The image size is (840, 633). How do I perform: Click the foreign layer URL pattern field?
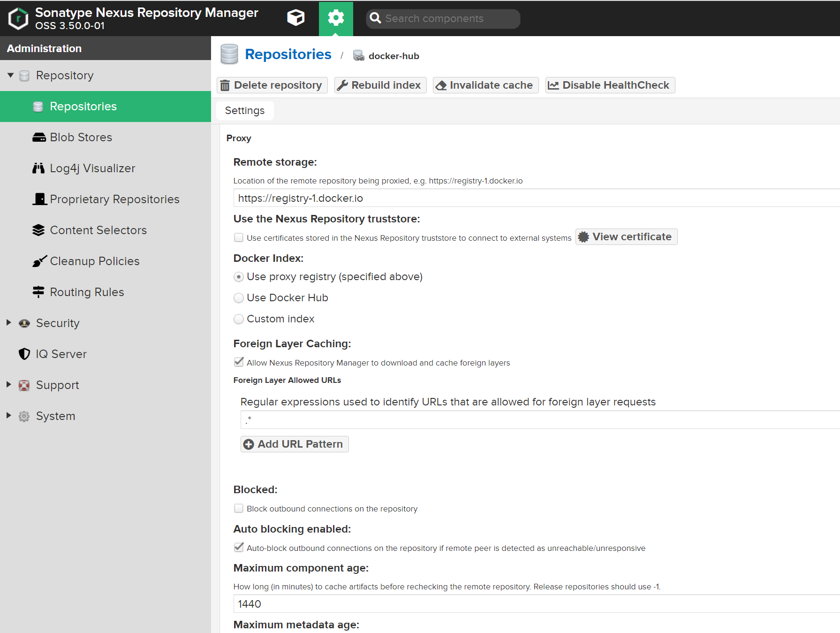pos(540,420)
